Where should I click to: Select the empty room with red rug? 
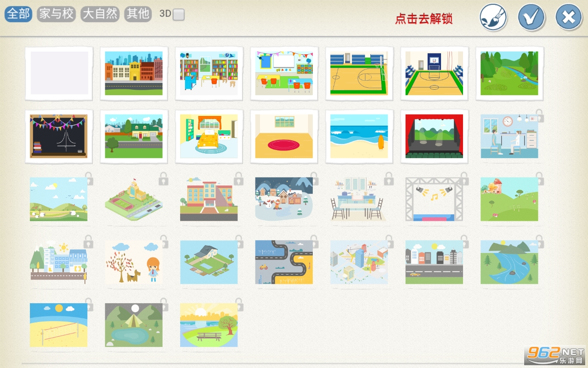click(x=284, y=137)
